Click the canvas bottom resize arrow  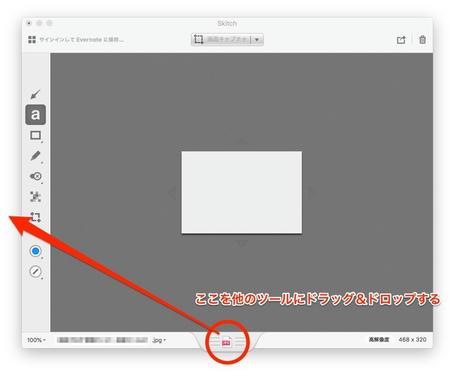[x=242, y=243]
